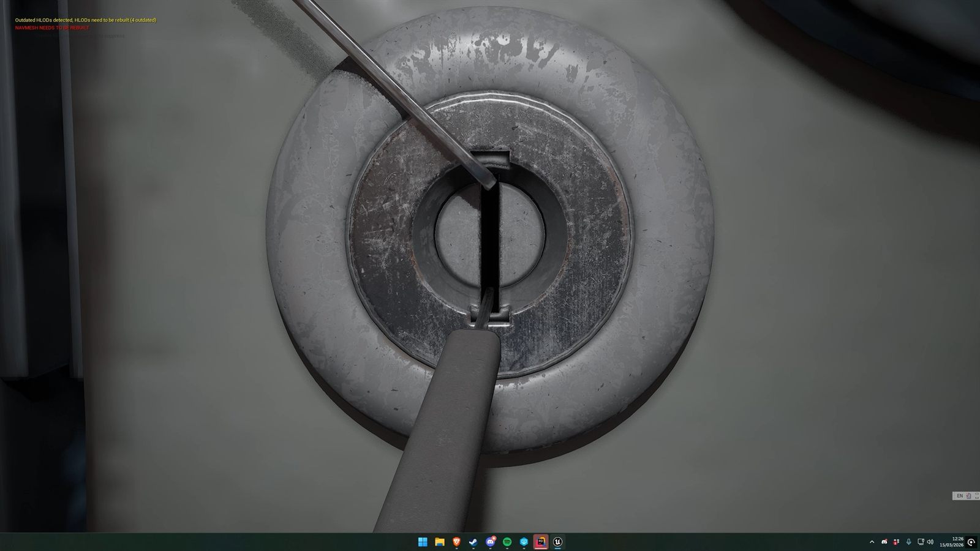980x551 pixels.
Task: Click the EN language indicator
Action: pyautogui.click(x=960, y=496)
